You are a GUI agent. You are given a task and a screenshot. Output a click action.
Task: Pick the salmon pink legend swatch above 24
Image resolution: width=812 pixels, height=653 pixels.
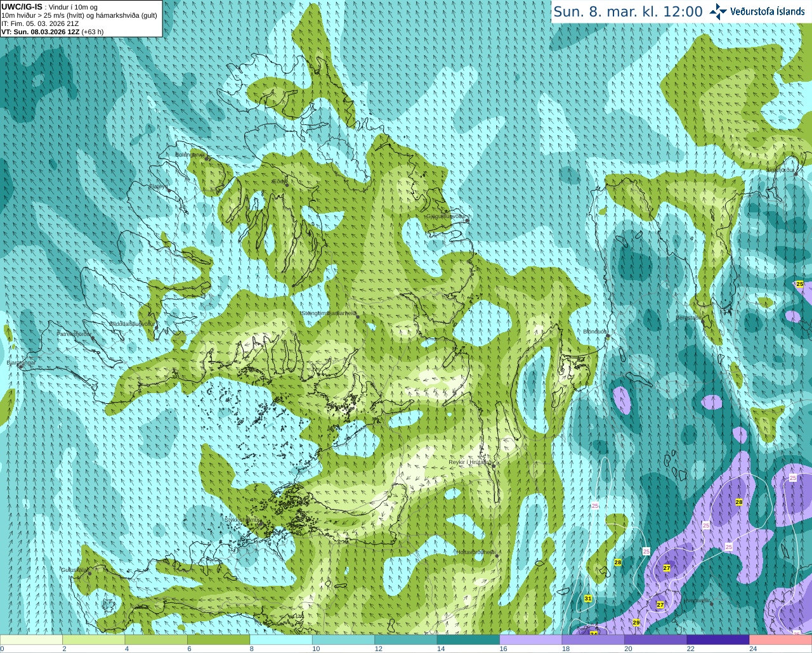coord(781,639)
